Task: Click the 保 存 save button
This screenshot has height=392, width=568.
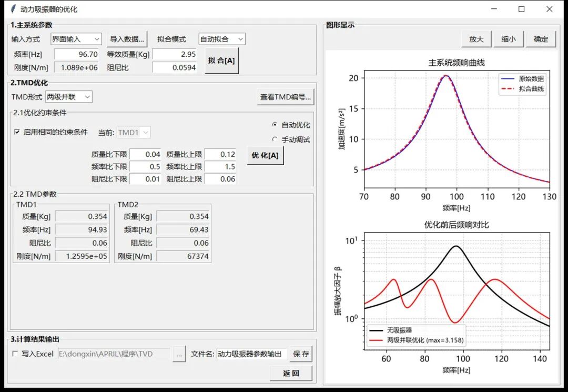Action: [301, 354]
